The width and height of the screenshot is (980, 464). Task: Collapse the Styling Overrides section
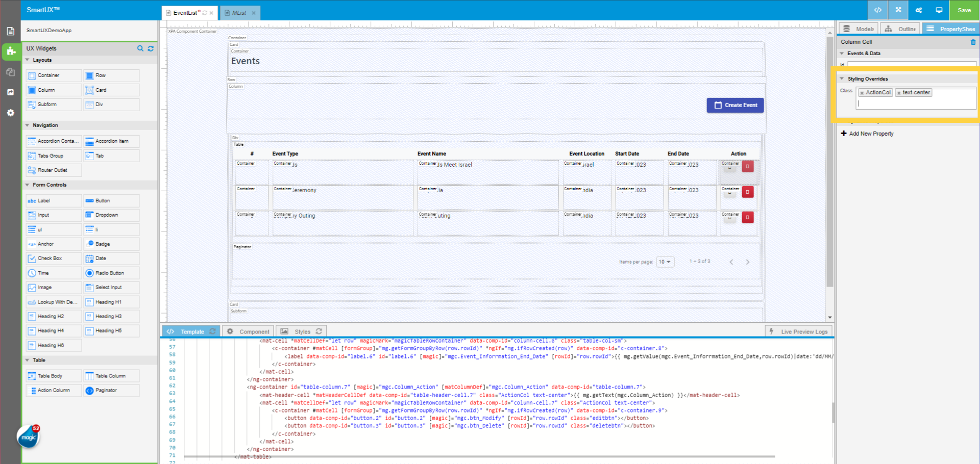[842, 79]
